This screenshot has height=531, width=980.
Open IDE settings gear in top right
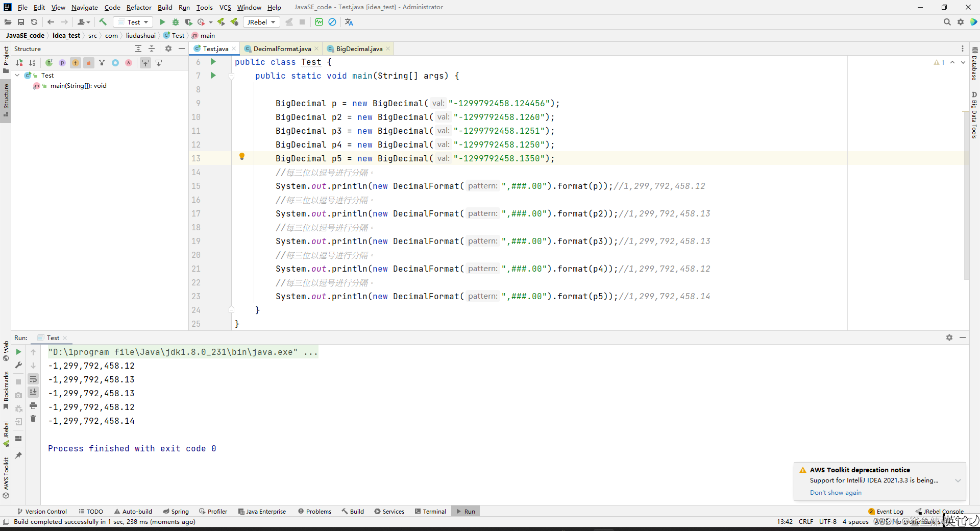pos(961,22)
